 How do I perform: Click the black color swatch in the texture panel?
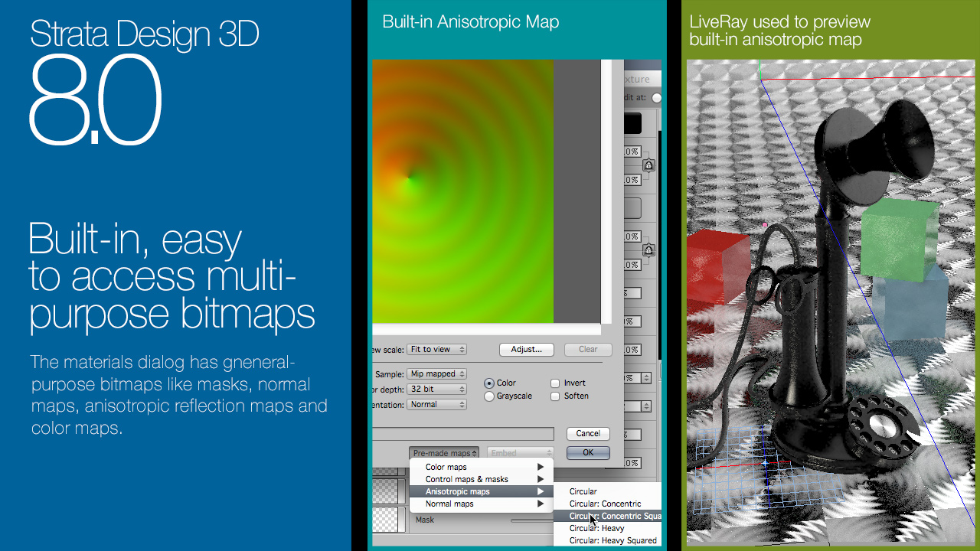tap(632, 123)
